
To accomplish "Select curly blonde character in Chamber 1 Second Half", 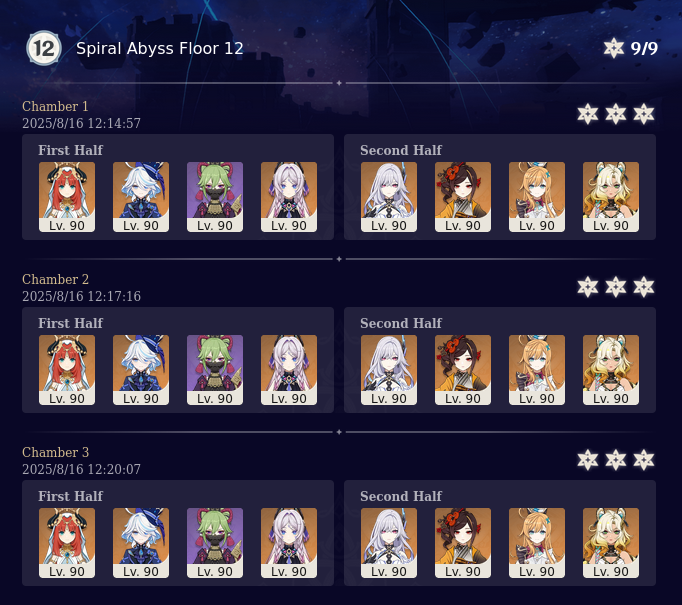I will click(x=611, y=197).
